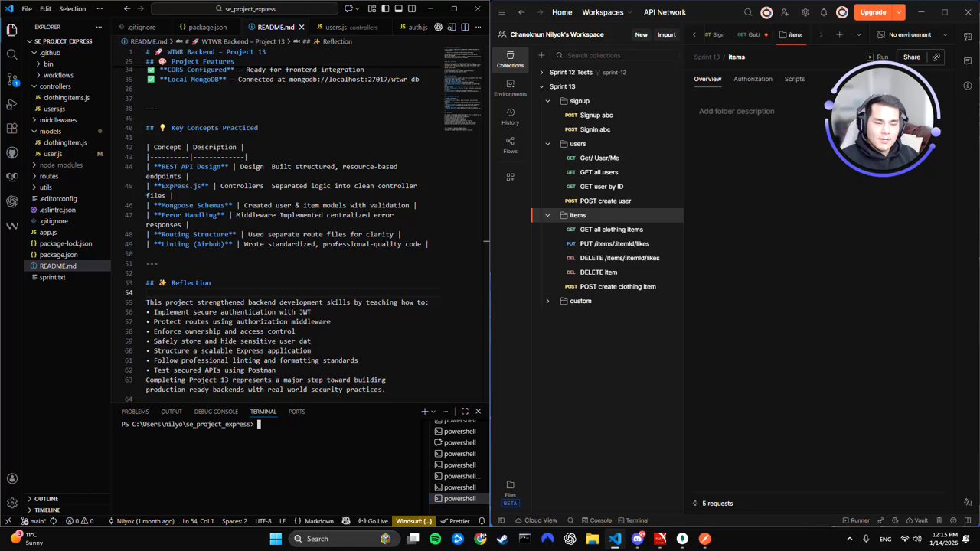Open File menu in VS Code
The width and height of the screenshot is (980, 551).
pyautogui.click(x=27, y=9)
